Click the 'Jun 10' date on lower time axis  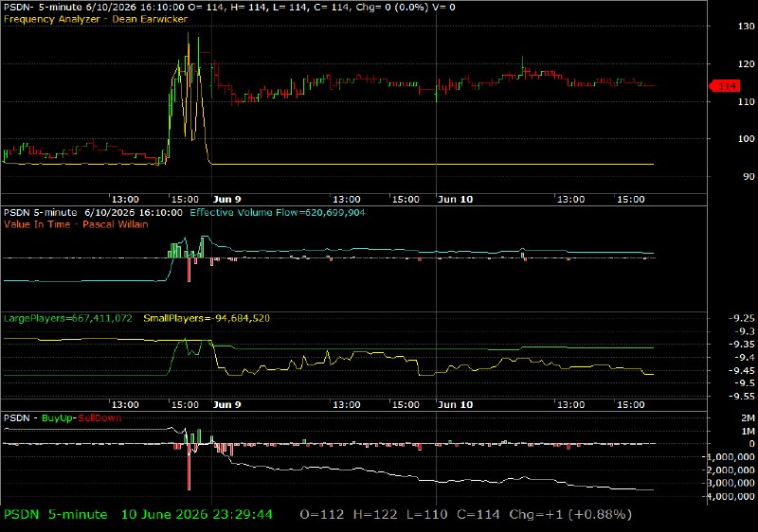(x=455, y=404)
